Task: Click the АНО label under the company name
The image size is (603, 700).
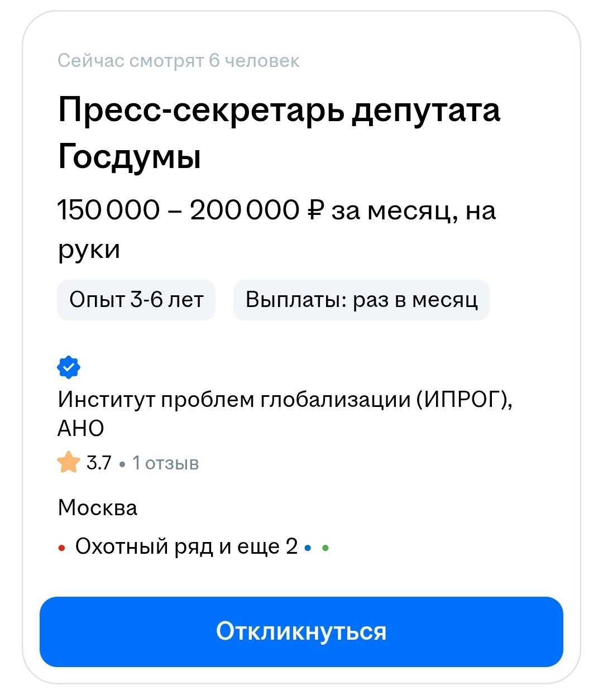Action: [81, 429]
